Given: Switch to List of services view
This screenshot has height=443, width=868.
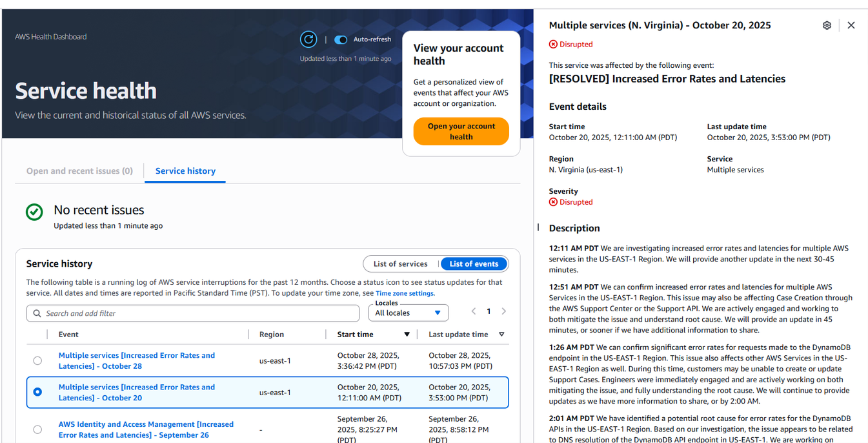Looking at the screenshot, I should coord(400,263).
